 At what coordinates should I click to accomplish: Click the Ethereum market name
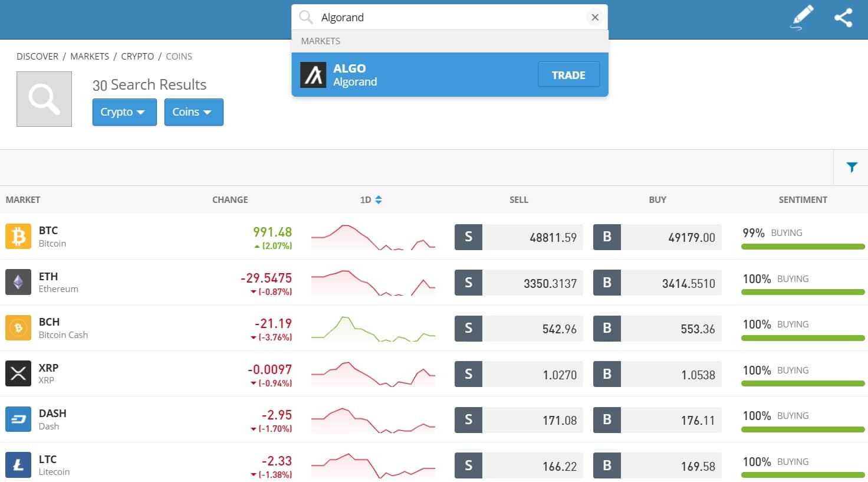[58, 289]
